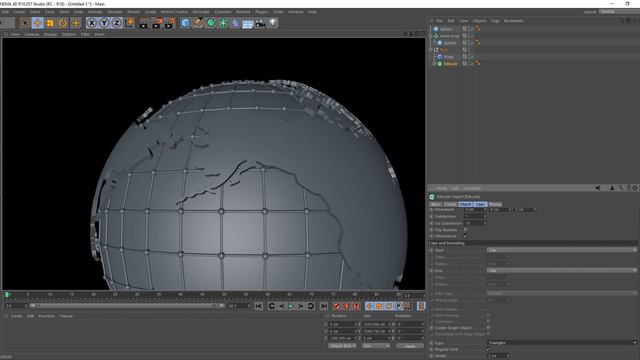The height and width of the screenshot is (360, 640).
Task: Activate the Move tool in the toolbar
Action: [x=38, y=23]
